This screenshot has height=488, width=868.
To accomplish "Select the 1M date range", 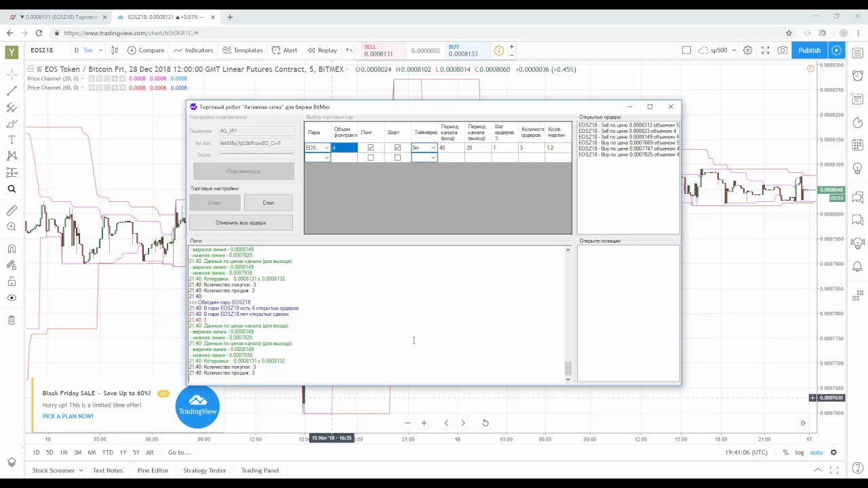I will (x=64, y=452).
